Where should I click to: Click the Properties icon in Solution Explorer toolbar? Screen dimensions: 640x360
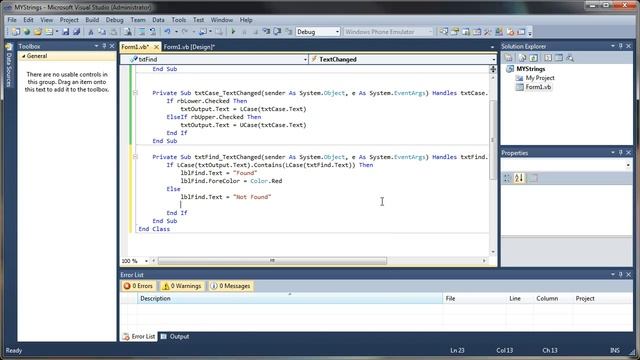point(509,58)
